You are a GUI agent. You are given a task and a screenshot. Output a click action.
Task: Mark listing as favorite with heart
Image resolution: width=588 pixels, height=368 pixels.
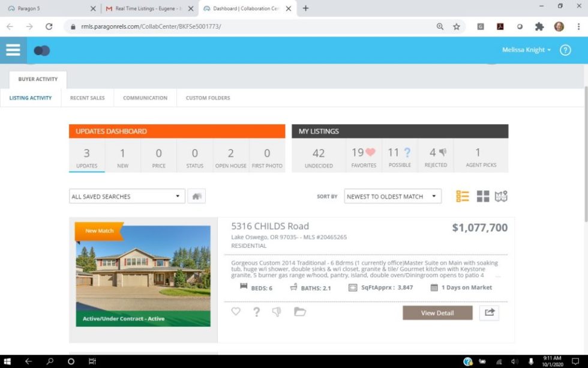[236, 312]
